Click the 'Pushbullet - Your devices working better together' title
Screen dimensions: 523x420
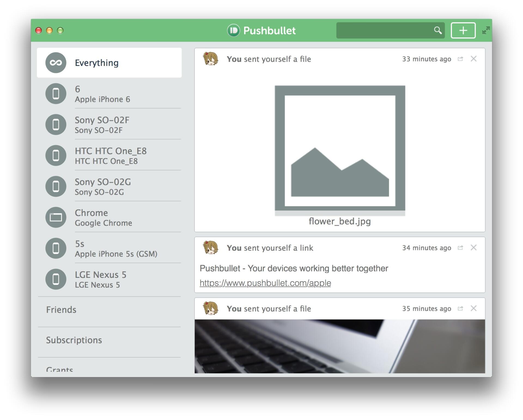[x=294, y=268]
